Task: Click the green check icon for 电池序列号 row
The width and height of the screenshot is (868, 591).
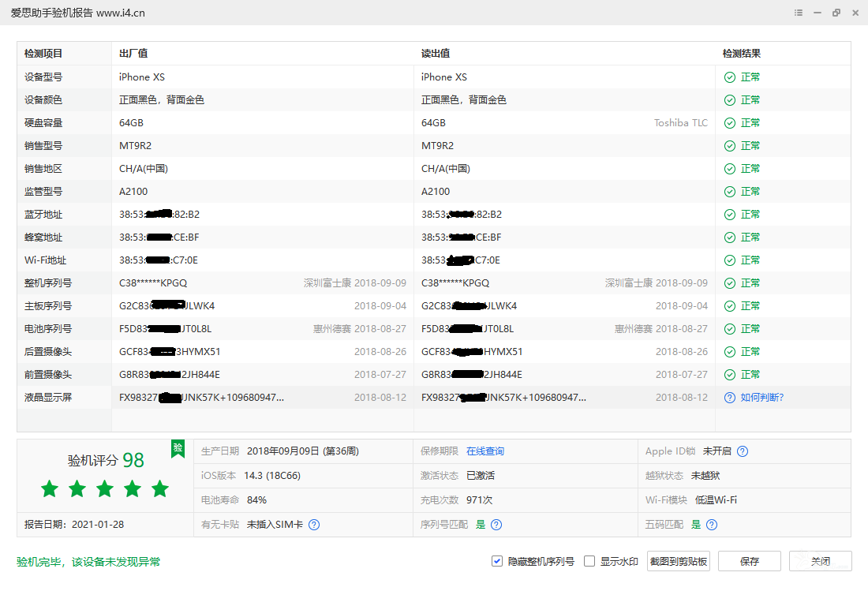Action: pos(730,329)
